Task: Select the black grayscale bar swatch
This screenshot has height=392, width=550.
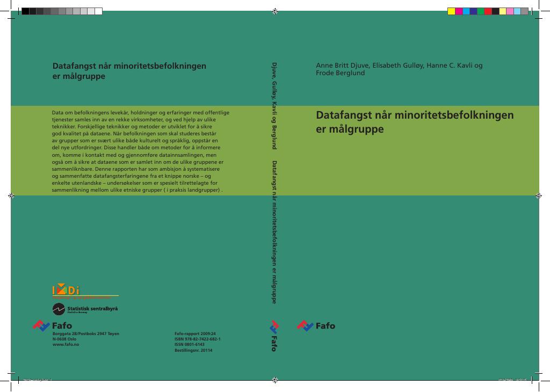Action: pyautogui.click(x=25, y=11)
